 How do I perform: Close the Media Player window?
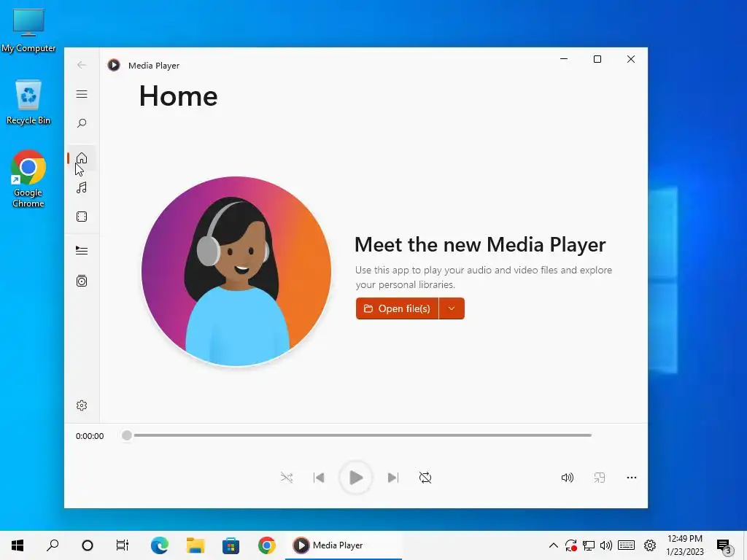[631, 59]
